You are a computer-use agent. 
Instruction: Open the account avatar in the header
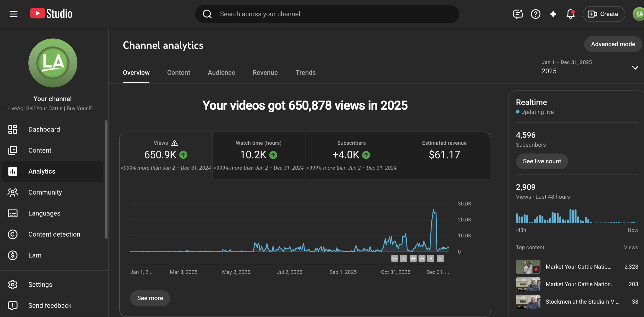(x=638, y=14)
